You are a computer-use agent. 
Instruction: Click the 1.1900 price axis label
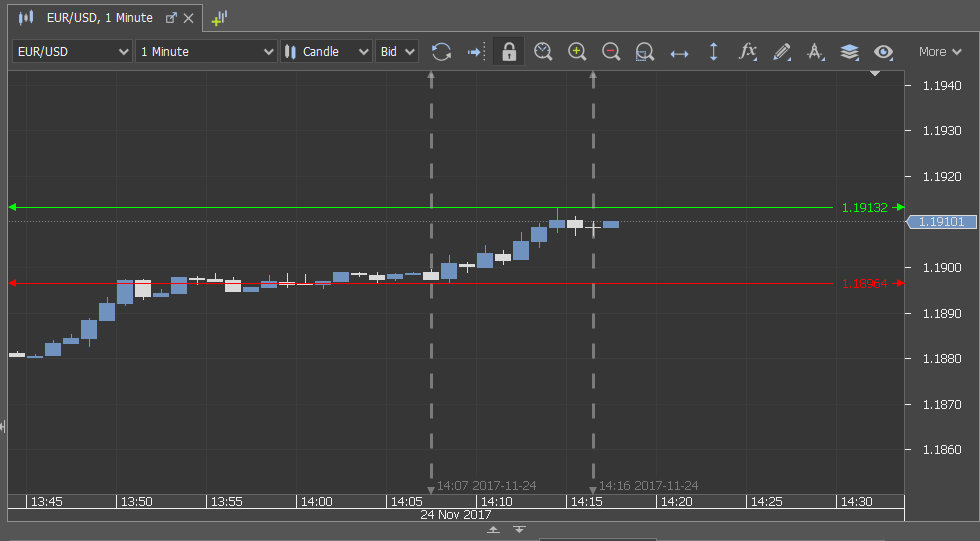click(942, 267)
